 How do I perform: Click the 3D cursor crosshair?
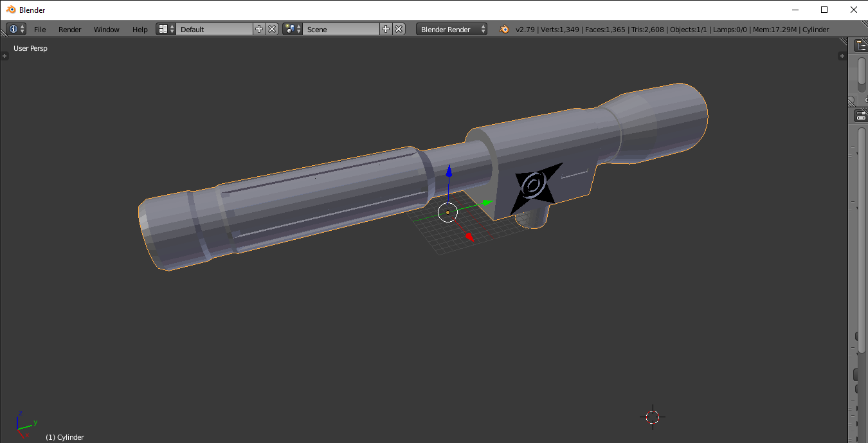pyautogui.click(x=653, y=417)
